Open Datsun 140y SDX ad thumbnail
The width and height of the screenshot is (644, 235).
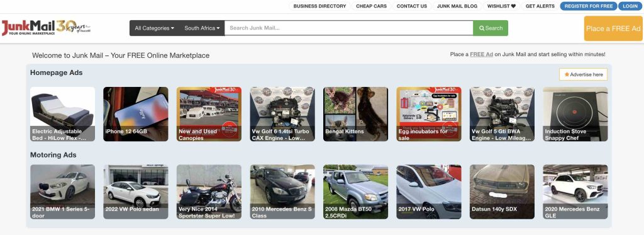tap(502, 192)
